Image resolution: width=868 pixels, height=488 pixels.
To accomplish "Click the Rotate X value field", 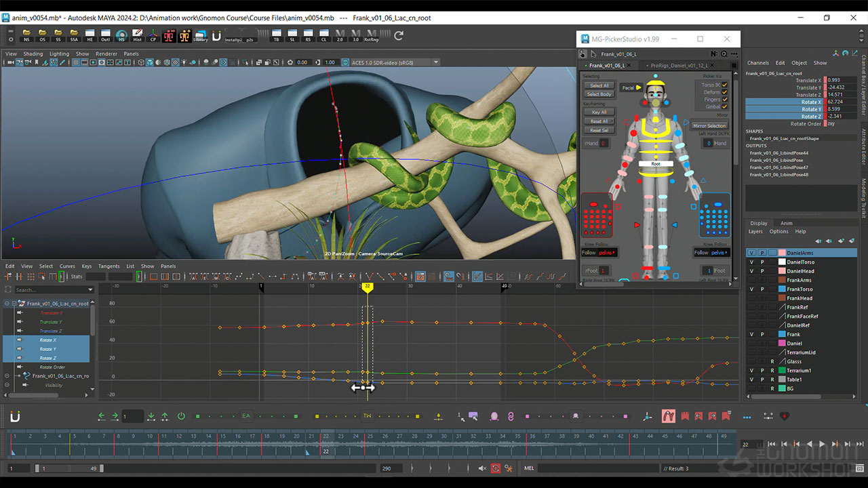I will coord(838,102).
